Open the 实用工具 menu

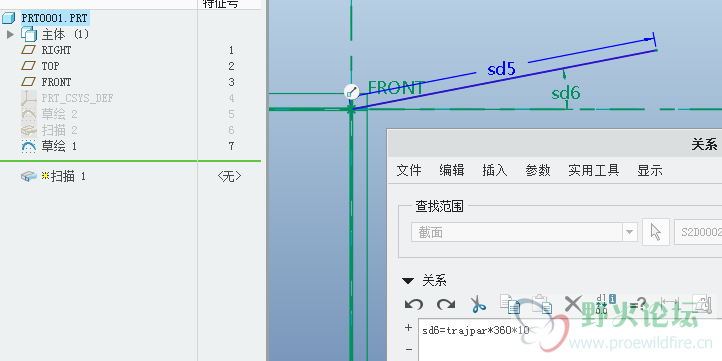(594, 170)
